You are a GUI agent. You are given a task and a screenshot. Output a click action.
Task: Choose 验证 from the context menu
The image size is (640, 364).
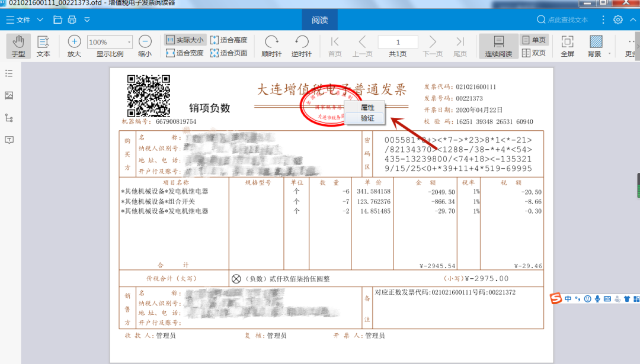pyautogui.click(x=367, y=118)
